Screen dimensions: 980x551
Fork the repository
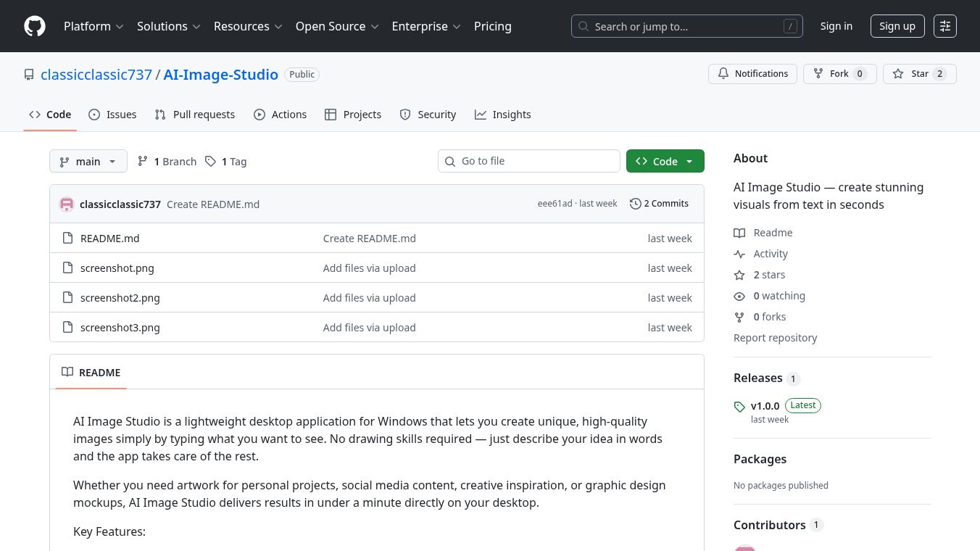click(839, 74)
